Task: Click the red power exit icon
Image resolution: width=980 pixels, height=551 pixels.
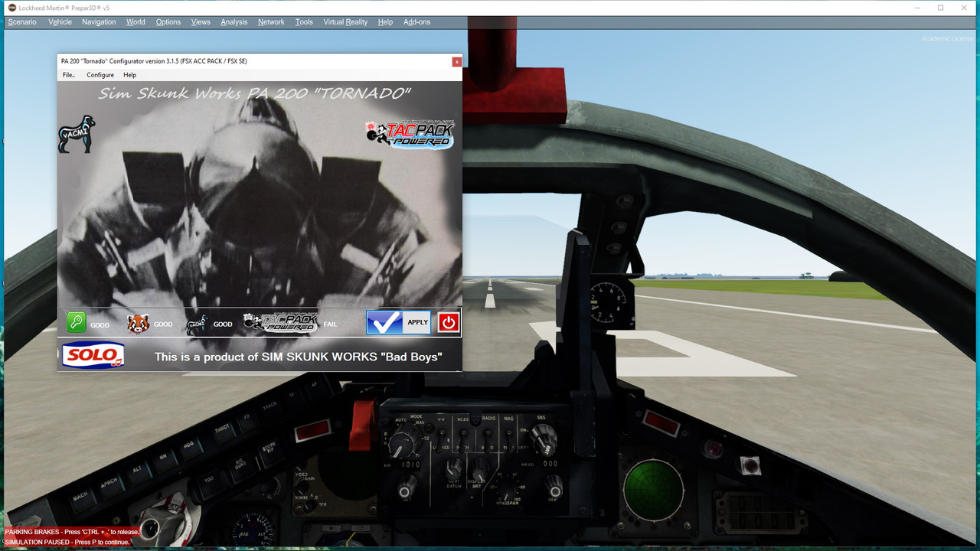Action: click(449, 322)
